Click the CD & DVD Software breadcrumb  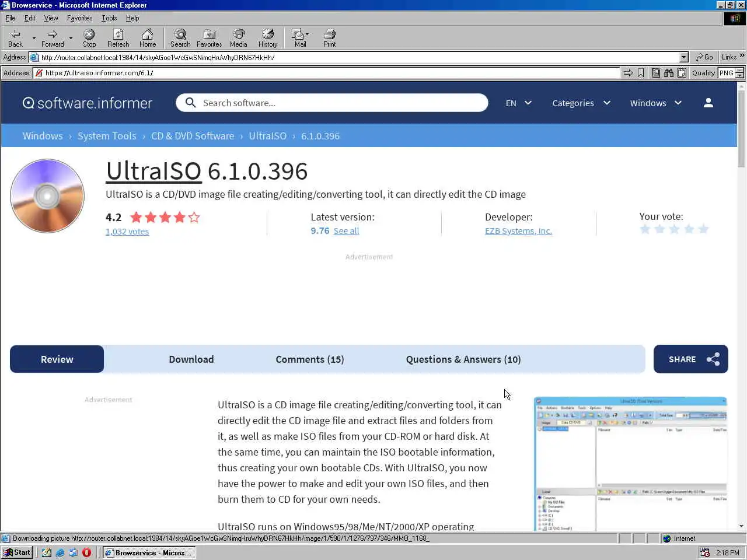click(193, 136)
